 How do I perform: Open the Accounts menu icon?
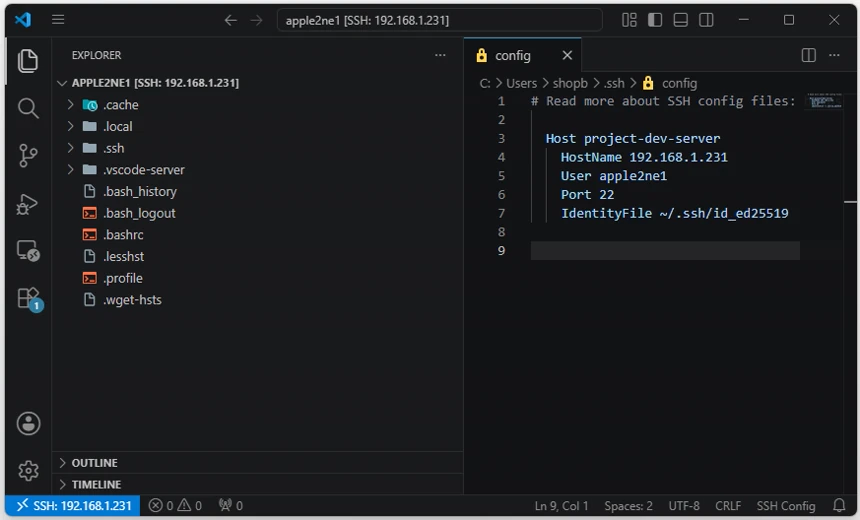tap(28, 423)
